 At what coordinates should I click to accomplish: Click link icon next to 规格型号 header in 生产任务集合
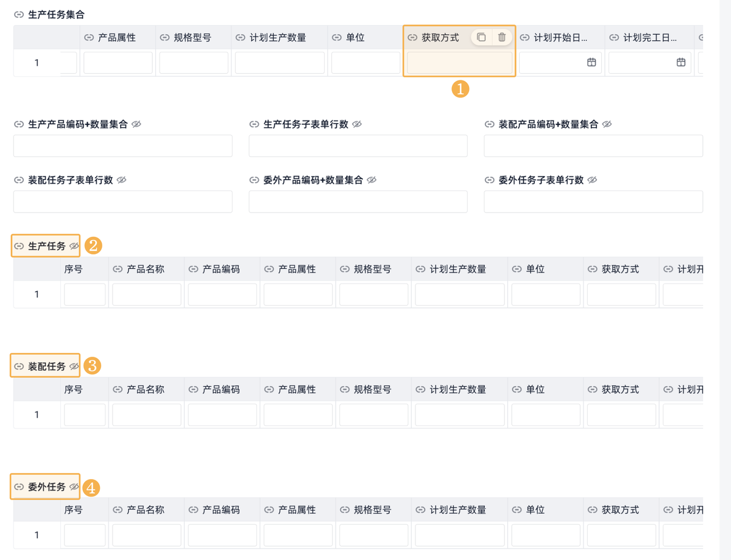tap(164, 38)
